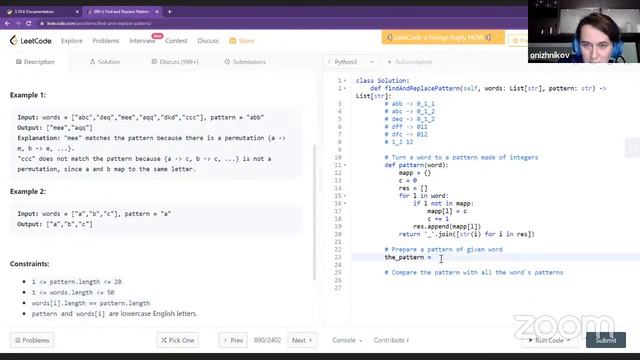Click the '890/2402' problem counter

(x=267, y=340)
